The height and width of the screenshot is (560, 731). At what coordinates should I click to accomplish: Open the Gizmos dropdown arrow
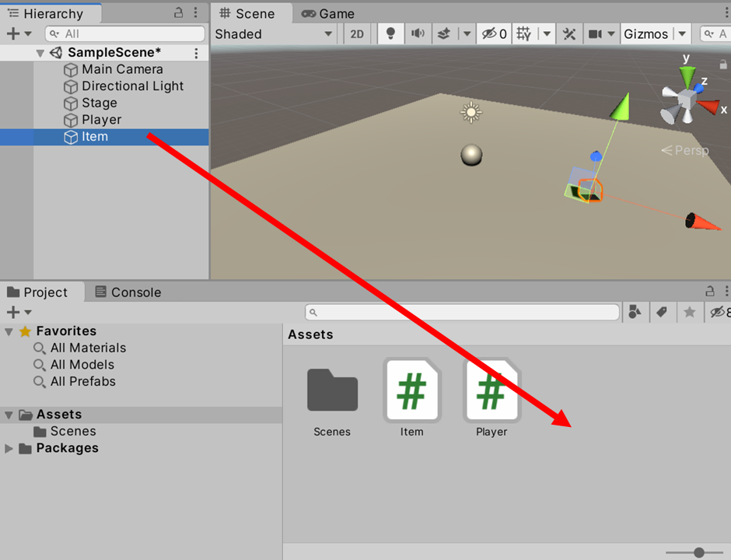(682, 33)
